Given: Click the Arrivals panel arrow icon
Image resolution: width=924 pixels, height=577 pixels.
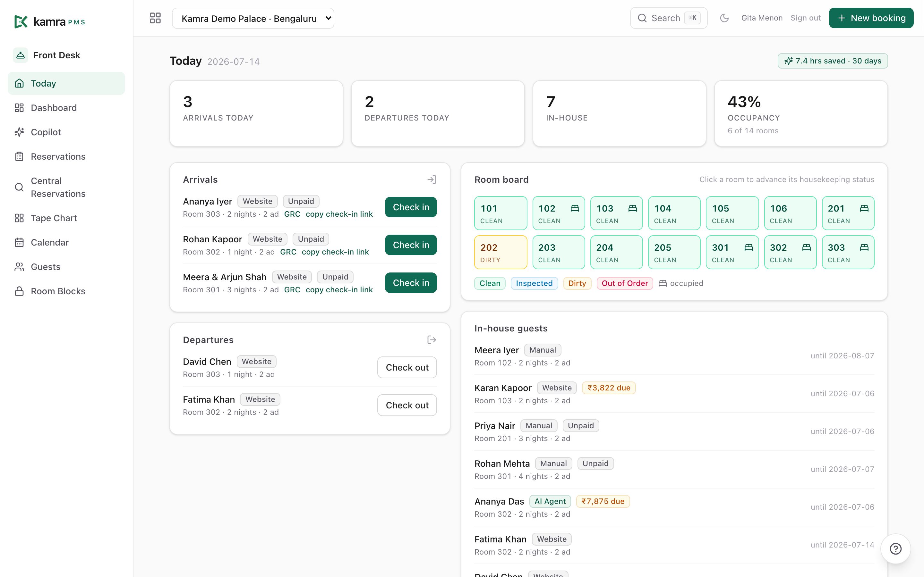Looking at the screenshot, I should point(432,180).
